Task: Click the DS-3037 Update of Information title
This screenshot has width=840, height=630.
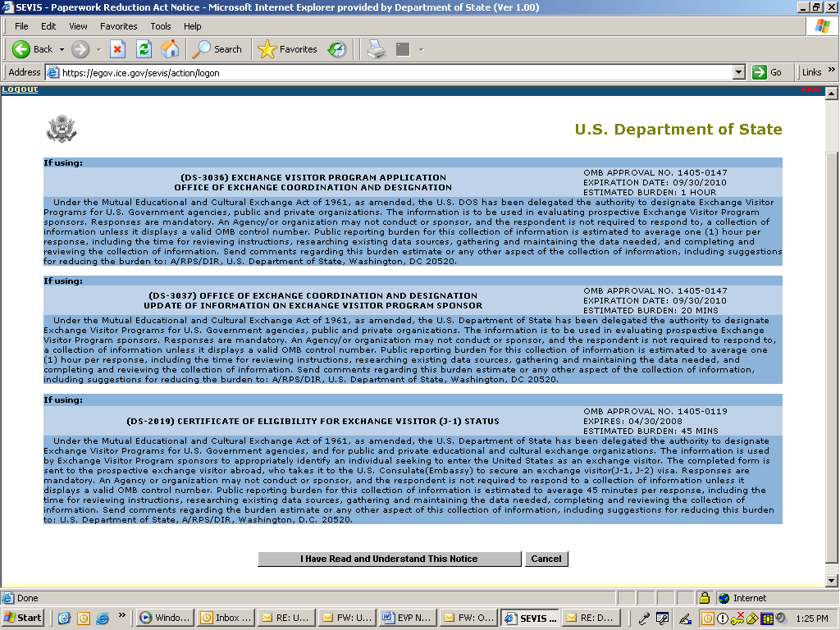Action: (313, 300)
